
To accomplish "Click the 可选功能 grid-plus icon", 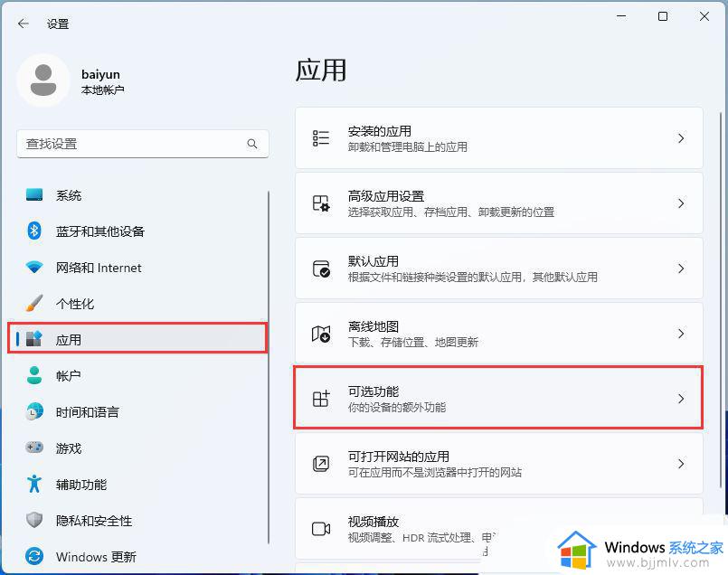I will point(321,398).
